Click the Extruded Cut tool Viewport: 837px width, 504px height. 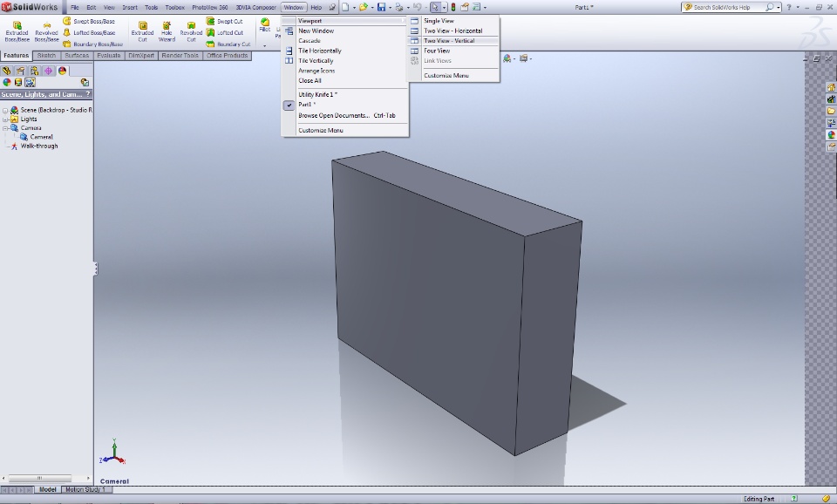point(142,31)
